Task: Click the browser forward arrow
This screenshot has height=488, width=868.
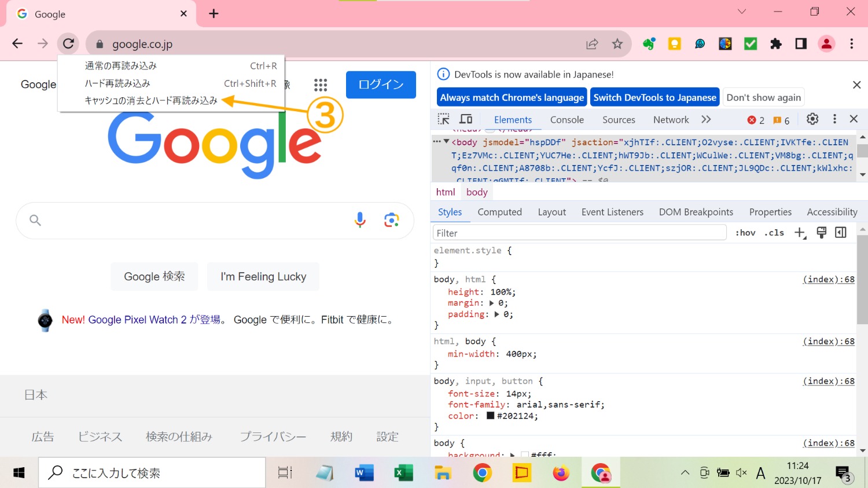Action: [43, 43]
